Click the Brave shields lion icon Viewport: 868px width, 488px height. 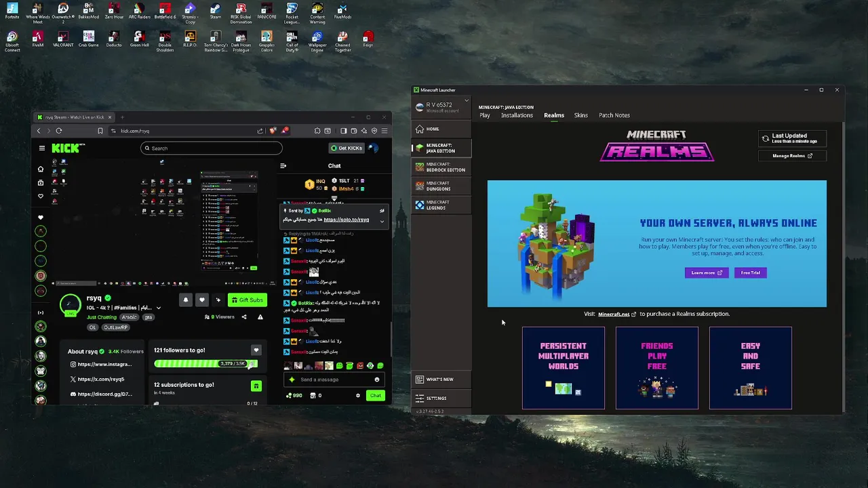point(273,131)
